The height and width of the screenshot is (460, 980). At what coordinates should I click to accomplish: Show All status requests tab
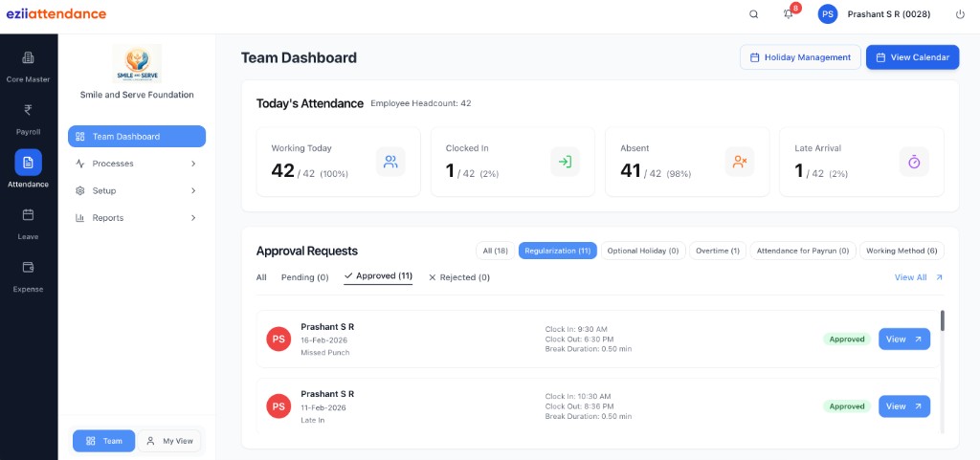pos(261,277)
